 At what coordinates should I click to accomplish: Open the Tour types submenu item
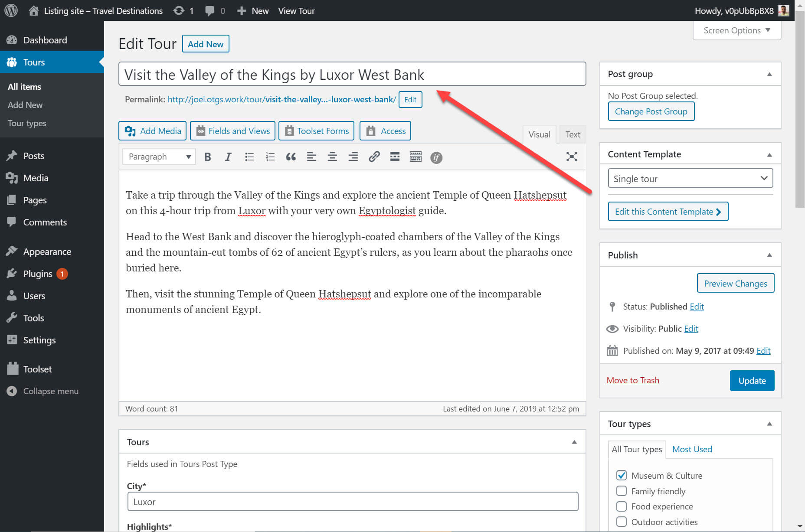27,123
